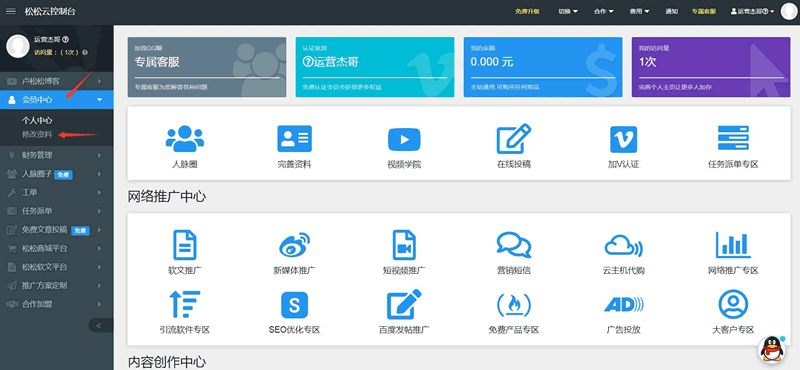Open the 运营杰哥 account dropdown
This screenshot has width=800, height=370.
coord(753,11)
